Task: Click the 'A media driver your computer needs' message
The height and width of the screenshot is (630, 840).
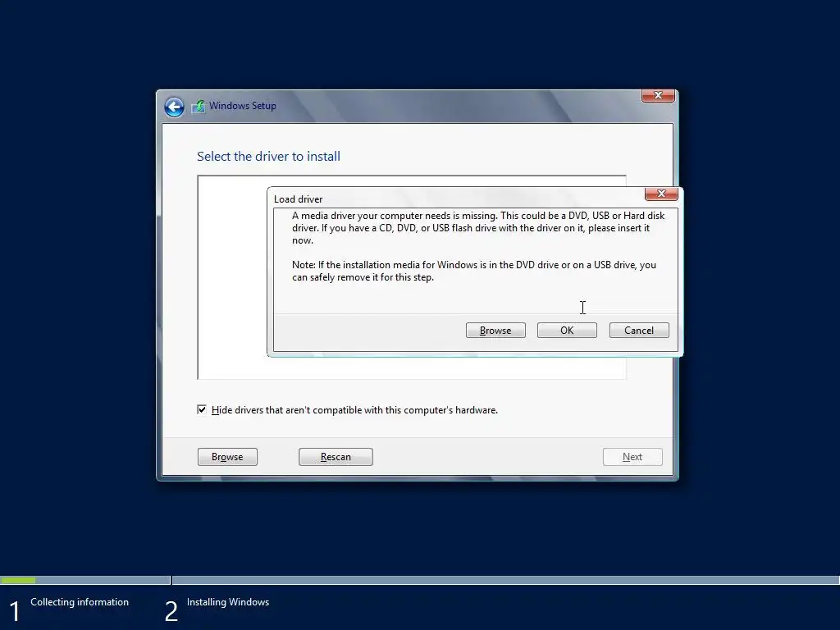Action: point(478,228)
